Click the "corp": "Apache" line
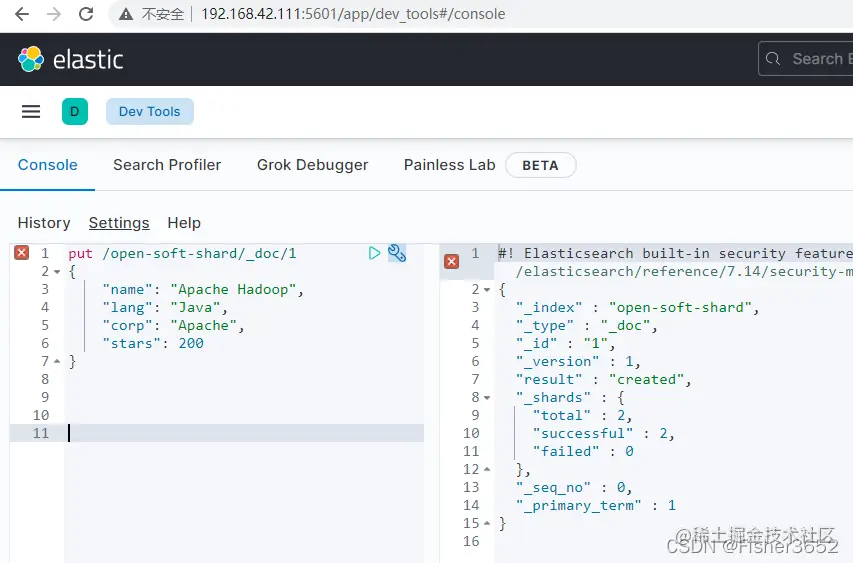Screen dimensions: 853x563 tap(174, 325)
